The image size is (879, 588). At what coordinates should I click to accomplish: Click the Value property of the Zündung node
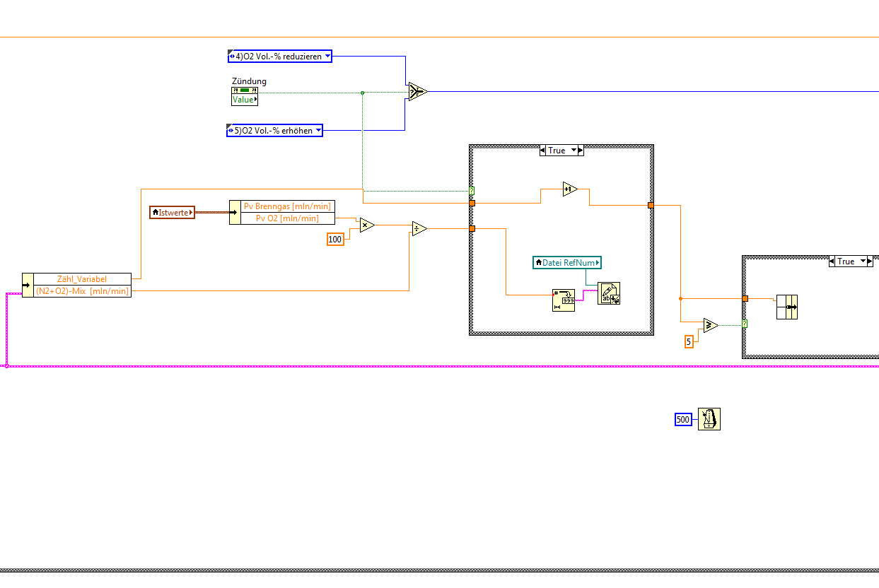click(245, 100)
